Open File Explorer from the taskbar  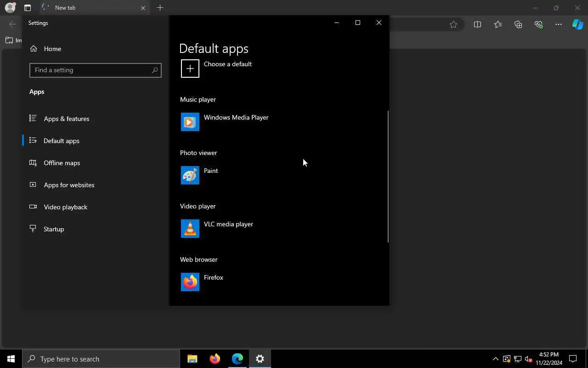(x=192, y=359)
